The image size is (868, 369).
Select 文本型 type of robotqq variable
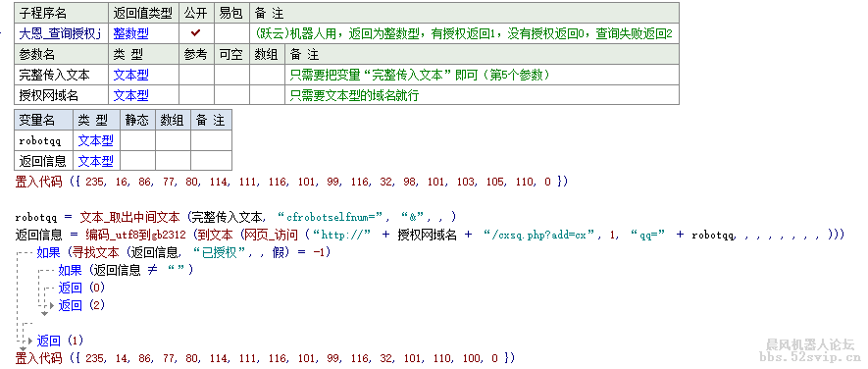(95, 140)
